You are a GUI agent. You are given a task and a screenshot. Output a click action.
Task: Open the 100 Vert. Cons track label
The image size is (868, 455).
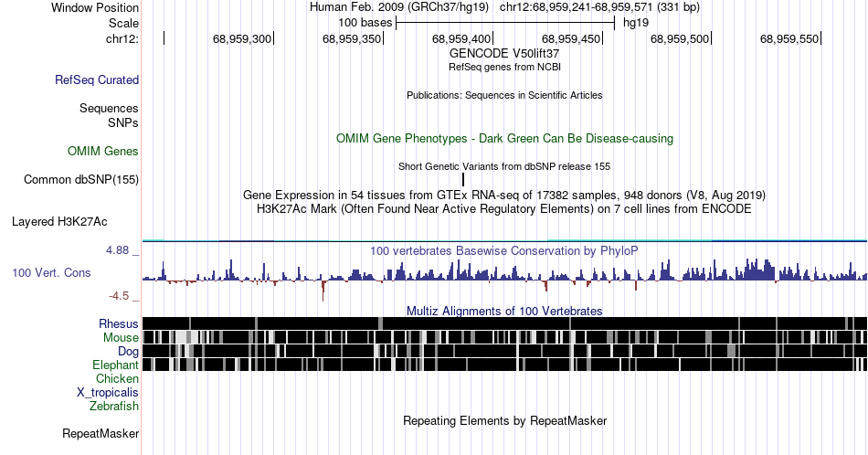(51, 272)
